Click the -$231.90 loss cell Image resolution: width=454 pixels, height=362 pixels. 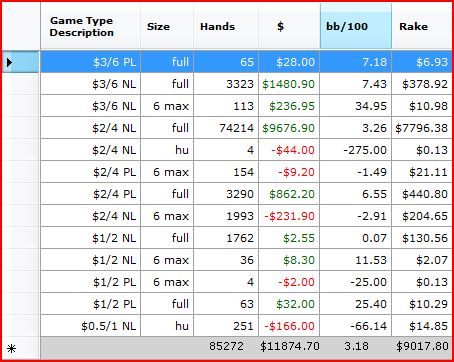coord(289,216)
